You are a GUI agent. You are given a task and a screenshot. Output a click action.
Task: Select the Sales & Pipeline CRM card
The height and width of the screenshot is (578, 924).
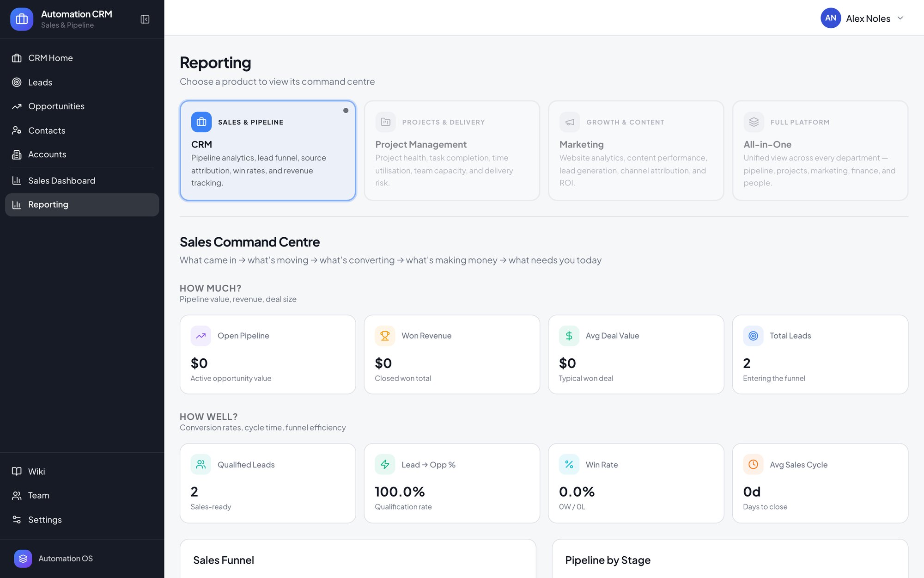[x=267, y=151]
